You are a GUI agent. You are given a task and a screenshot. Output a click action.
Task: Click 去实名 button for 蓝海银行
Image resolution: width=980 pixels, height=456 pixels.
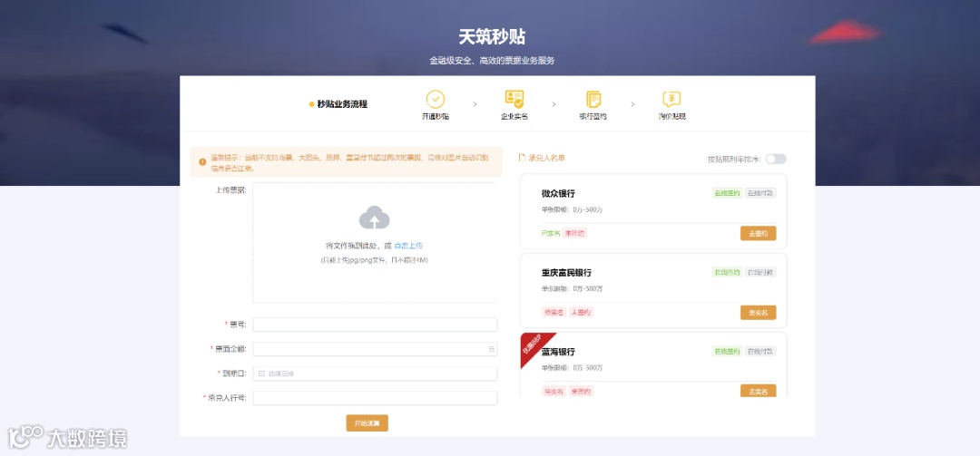(x=758, y=391)
